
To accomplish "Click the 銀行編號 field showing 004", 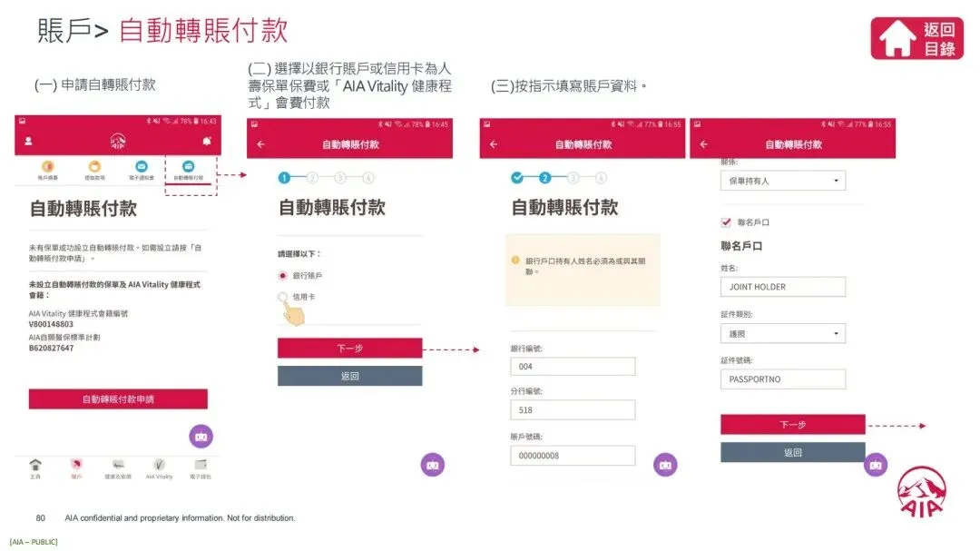I will [573, 367].
